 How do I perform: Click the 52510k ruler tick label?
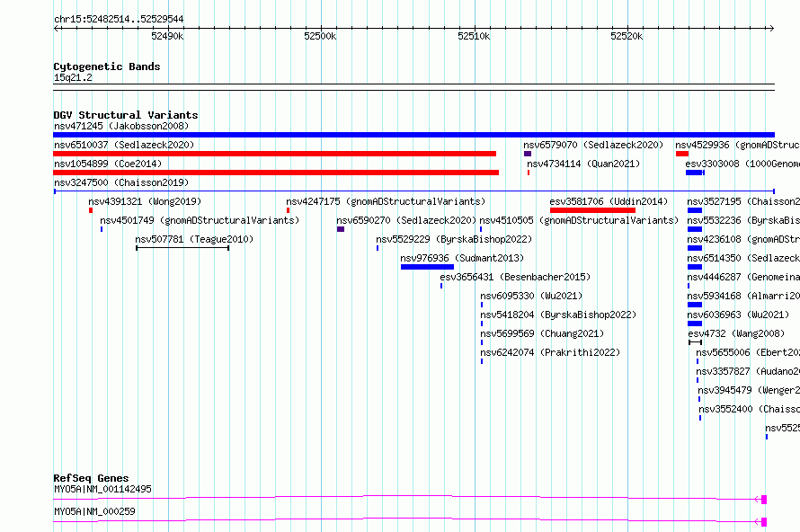coord(474,36)
